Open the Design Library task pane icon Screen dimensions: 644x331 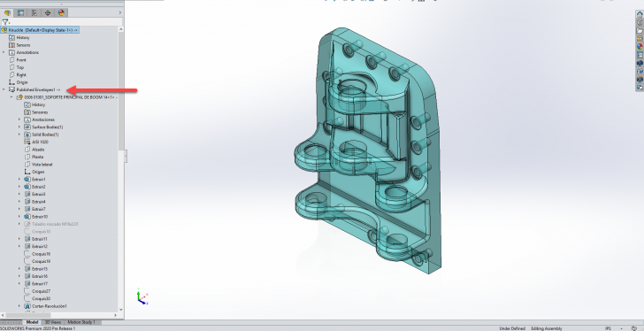pos(640,23)
